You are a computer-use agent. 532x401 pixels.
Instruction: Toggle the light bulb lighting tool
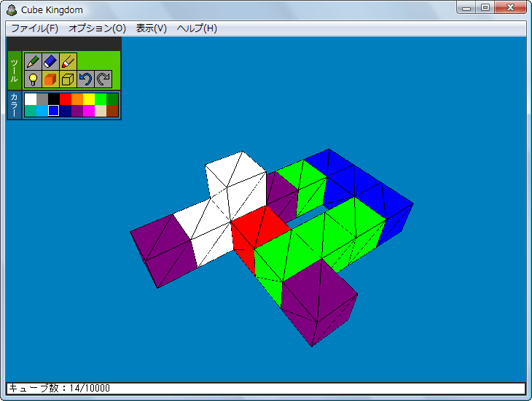[x=33, y=79]
